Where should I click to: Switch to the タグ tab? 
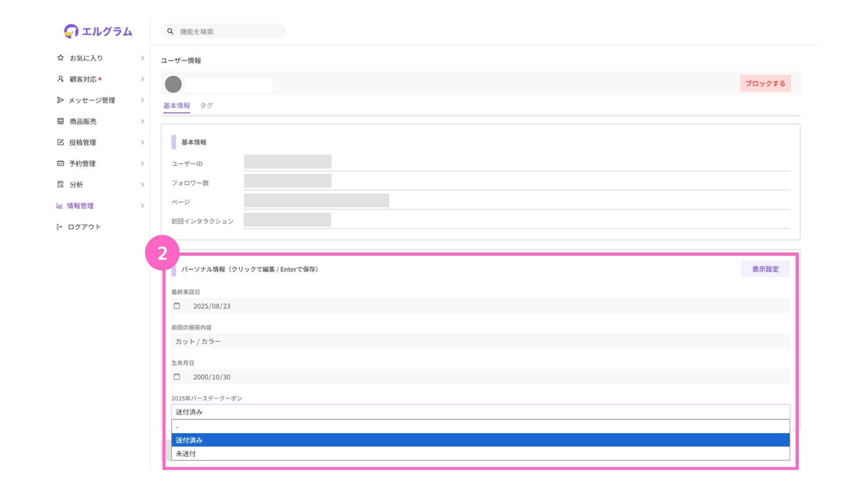click(x=206, y=105)
